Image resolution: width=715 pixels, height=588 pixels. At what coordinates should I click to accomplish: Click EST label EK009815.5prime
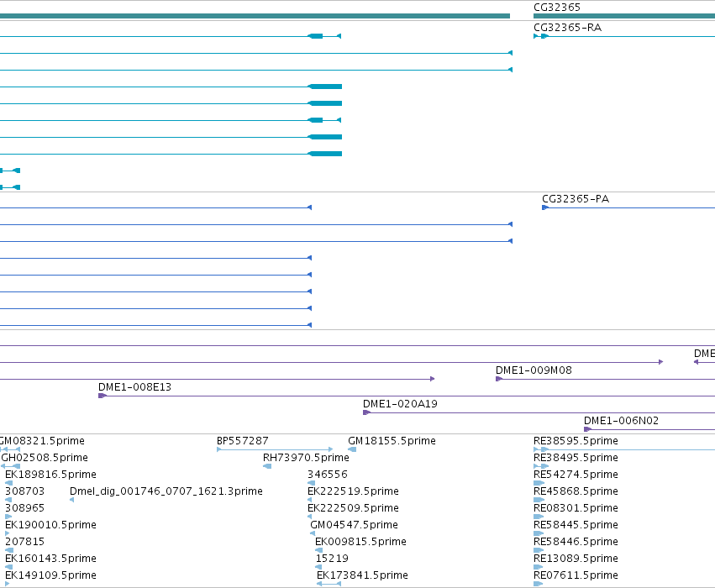360,542
